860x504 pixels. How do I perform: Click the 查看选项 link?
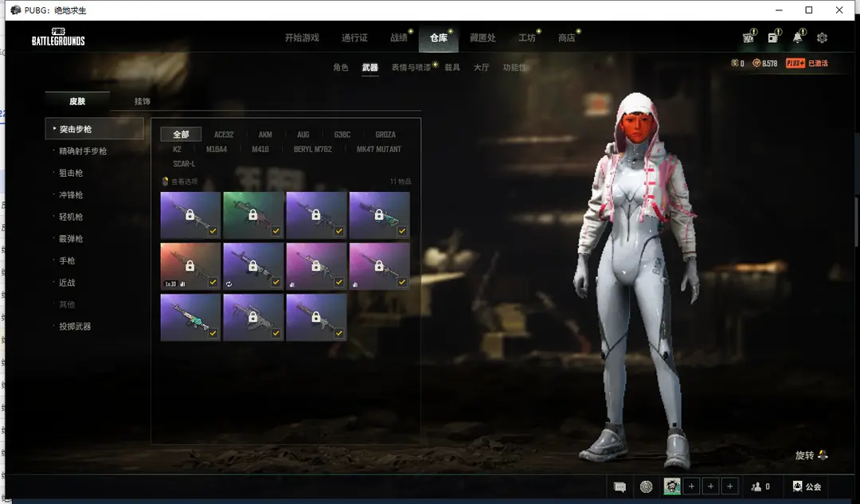[x=185, y=182]
